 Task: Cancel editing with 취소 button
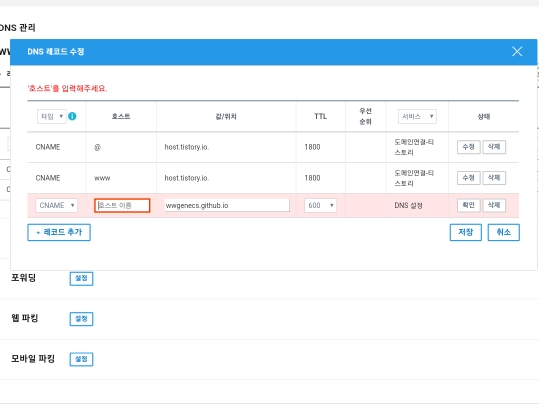(x=504, y=233)
